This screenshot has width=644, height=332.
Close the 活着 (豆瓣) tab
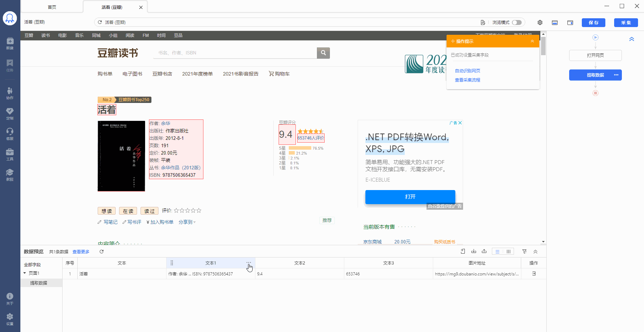click(141, 7)
